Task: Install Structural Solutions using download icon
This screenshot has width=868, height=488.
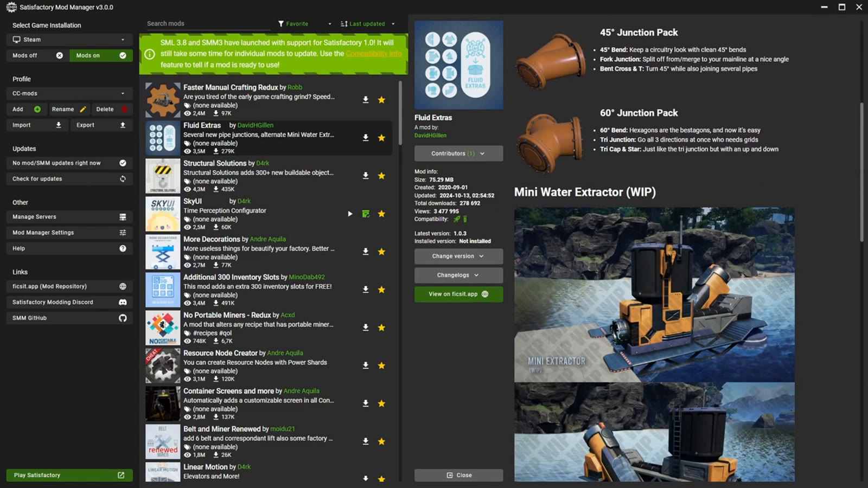Action: click(x=366, y=176)
